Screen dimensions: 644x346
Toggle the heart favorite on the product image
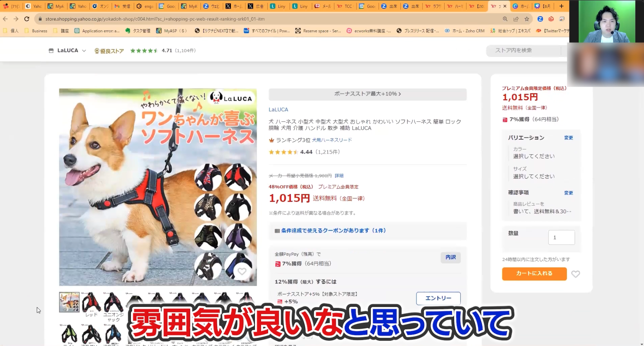tap(242, 271)
